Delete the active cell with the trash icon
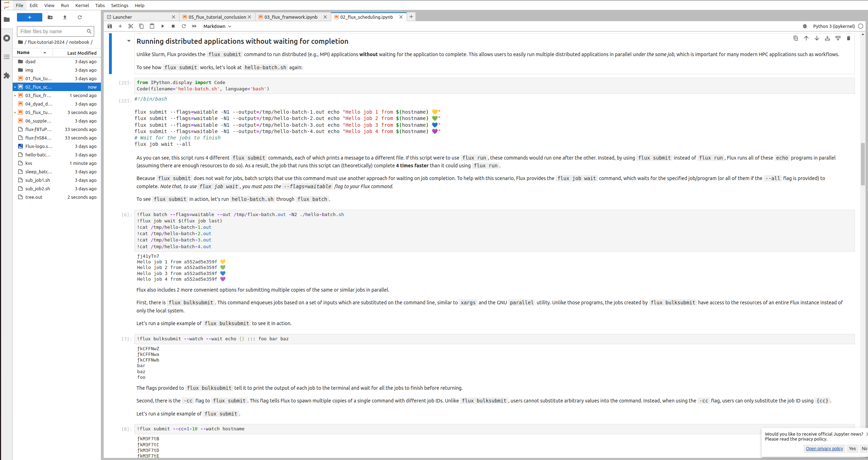Screen dimensions: 868x460 coord(849,38)
